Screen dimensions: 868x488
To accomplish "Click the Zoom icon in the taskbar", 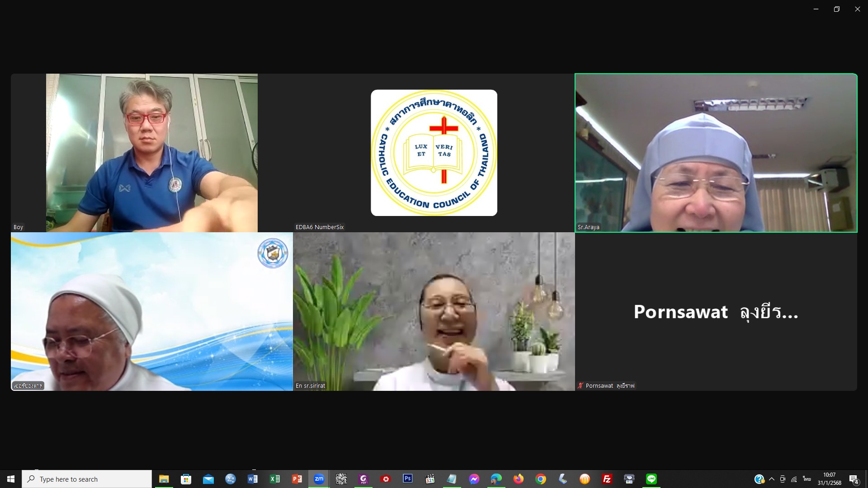I will 319,479.
